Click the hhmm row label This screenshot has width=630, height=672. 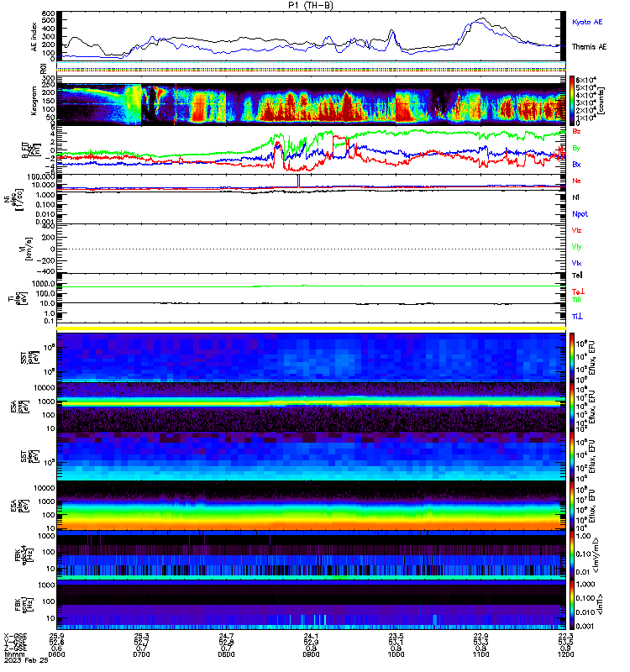pos(13,654)
